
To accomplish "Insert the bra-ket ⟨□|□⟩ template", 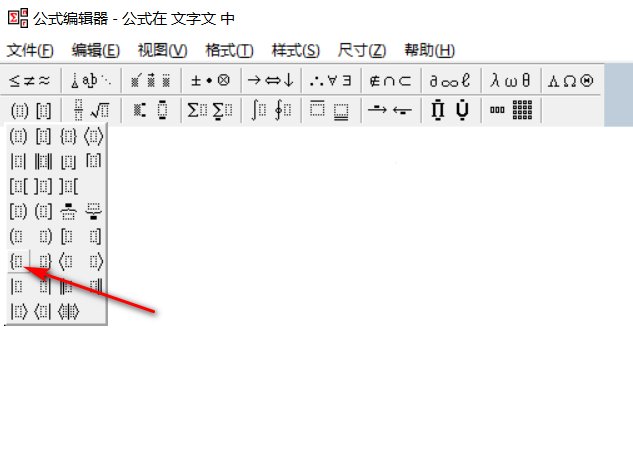I will point(68,312).
